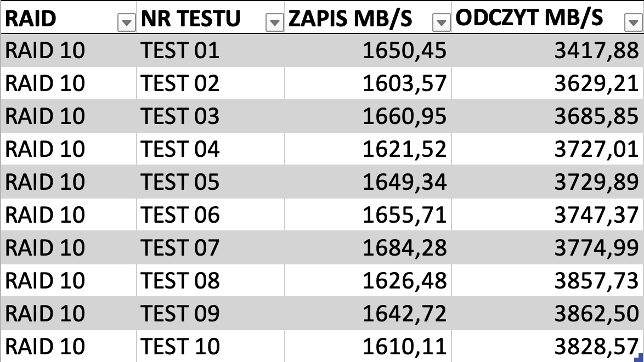Open the ODCZYT MB/S filter dropdown
Viewport: 644px width, 362px height.
click(x=633, y=22)
